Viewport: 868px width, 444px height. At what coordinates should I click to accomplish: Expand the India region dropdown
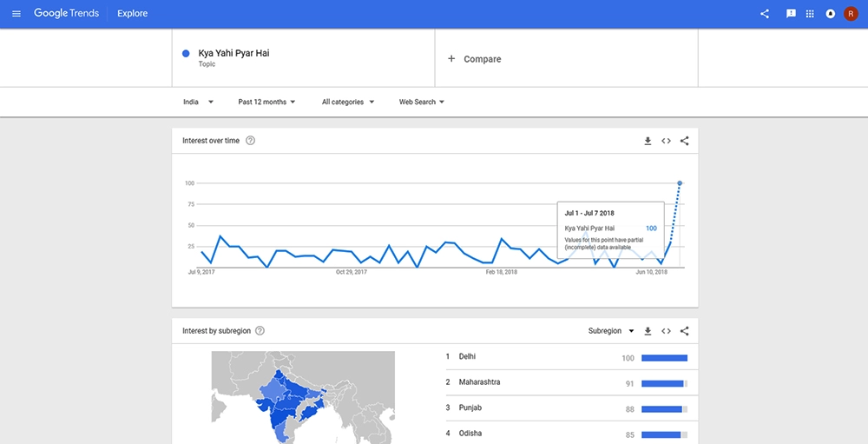coord(198,102)
